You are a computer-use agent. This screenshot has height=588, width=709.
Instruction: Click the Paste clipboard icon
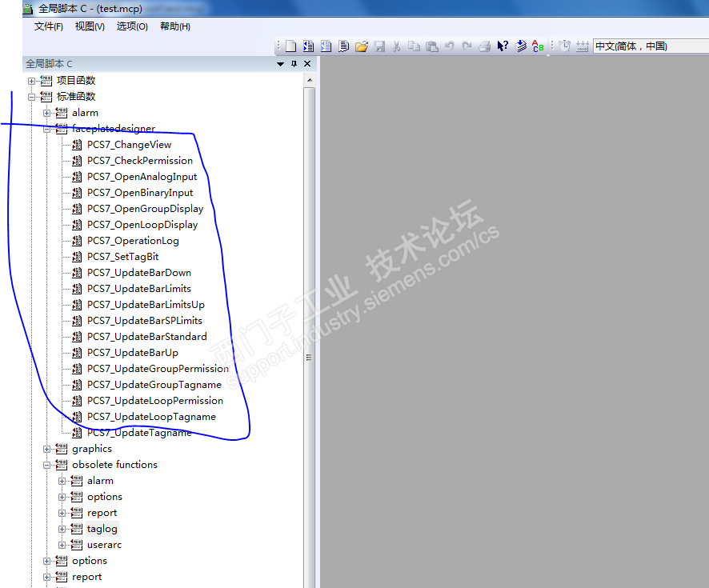tap(432, 46)
